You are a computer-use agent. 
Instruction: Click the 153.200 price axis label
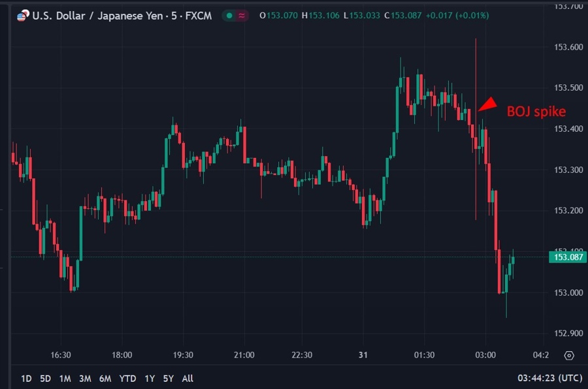pos(568,211)
